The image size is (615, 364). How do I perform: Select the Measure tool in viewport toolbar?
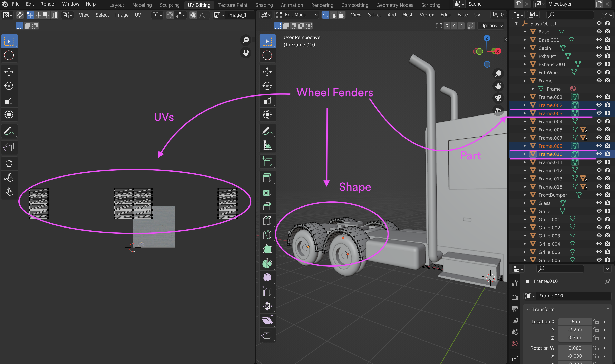coord(267,145)
